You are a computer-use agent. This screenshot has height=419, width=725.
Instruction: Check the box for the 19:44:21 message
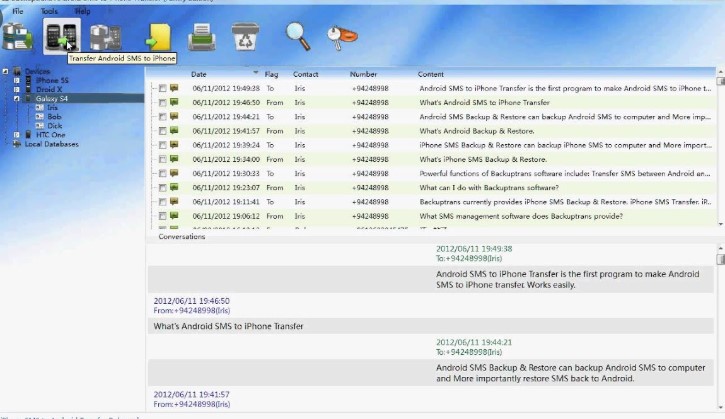[x=162, y=117]
